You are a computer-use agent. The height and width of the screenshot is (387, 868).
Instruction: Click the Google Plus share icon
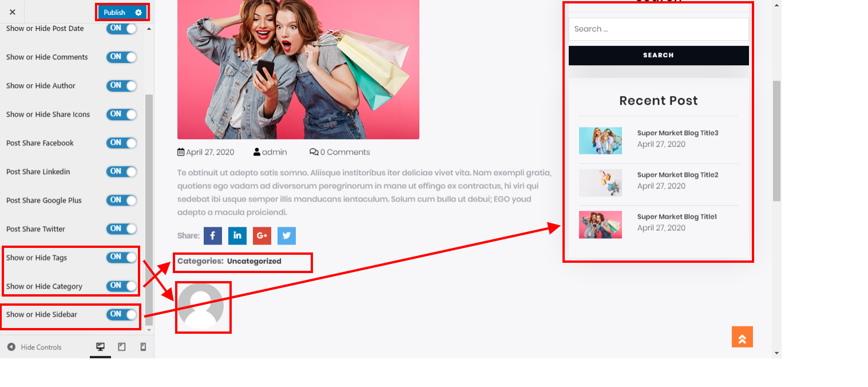pos(262,236)
